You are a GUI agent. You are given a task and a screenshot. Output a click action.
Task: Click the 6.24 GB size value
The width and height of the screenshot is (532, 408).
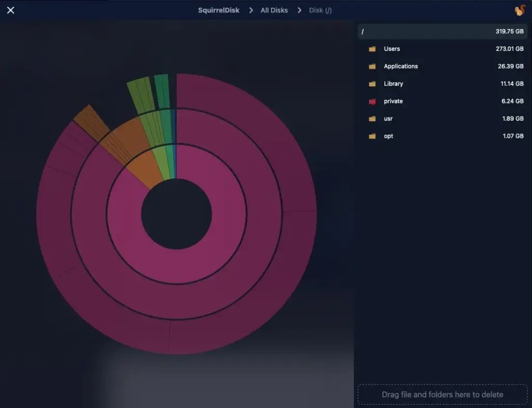pyautogui.click(x=512, y=101)
